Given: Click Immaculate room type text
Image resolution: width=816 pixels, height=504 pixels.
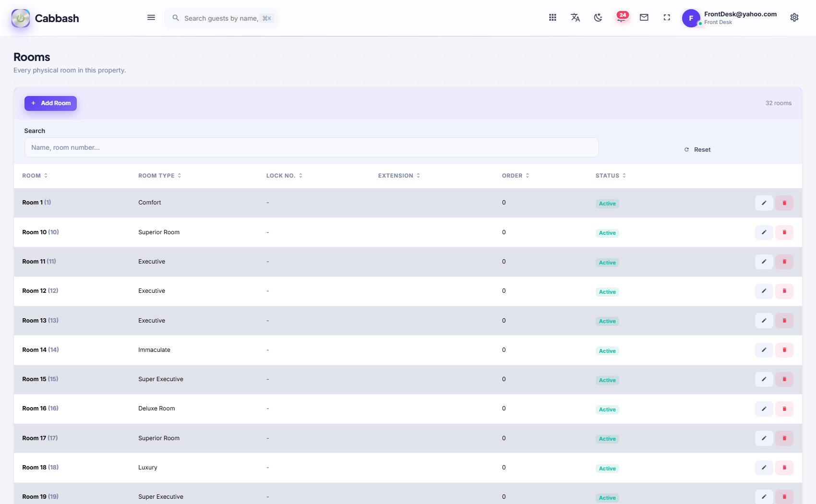Looking at the screenshot, I should 154,350.
